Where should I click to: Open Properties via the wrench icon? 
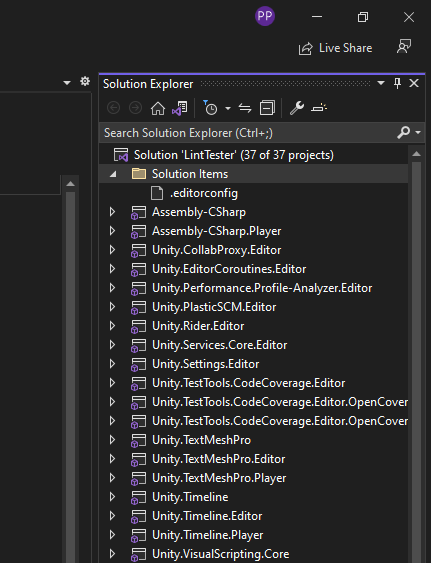click(x=297, y=108)
